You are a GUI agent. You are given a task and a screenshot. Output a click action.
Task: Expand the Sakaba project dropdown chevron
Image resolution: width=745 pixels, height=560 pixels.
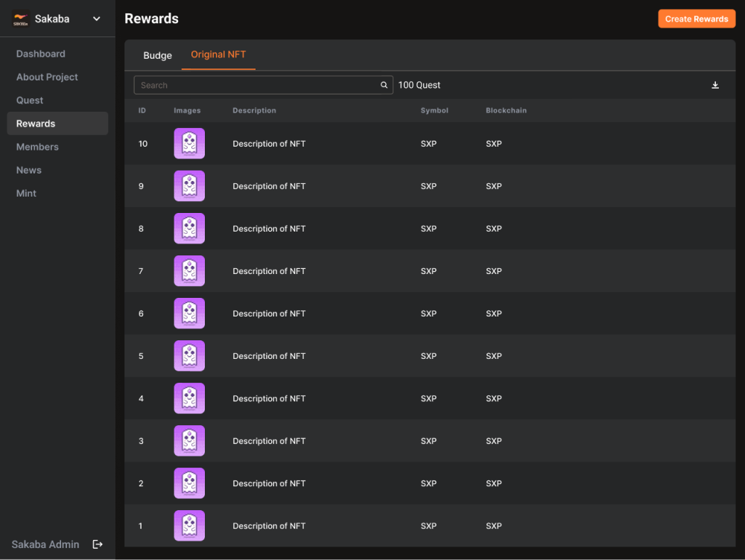pyautogui.click(x=97, y=19)
